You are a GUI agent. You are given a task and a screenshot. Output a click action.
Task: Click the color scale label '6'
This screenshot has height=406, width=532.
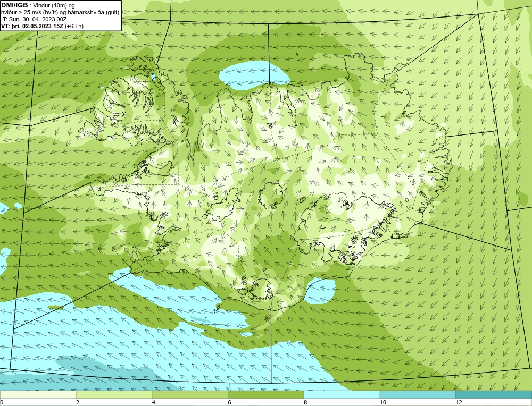tap(230, 402)
